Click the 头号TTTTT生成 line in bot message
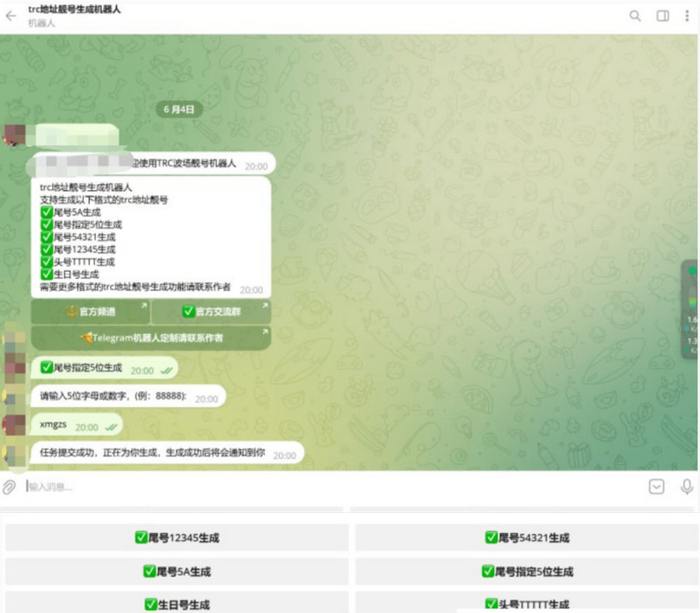The image size is (700, 613). pos(77,261)
